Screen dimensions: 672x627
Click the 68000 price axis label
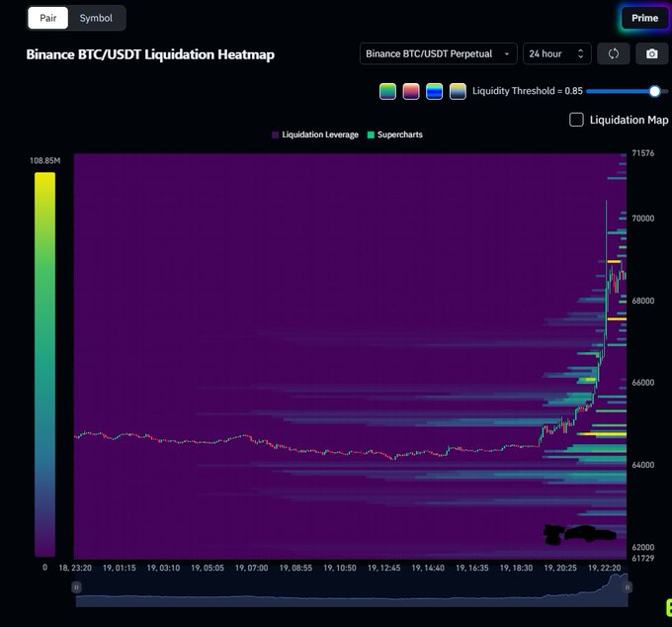643,301
